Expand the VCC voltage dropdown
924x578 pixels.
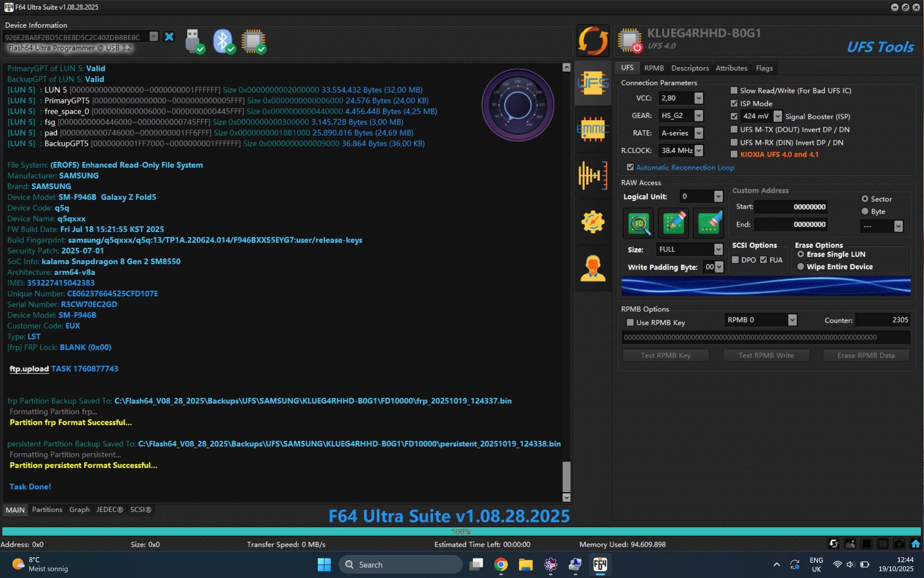[698, 98]
